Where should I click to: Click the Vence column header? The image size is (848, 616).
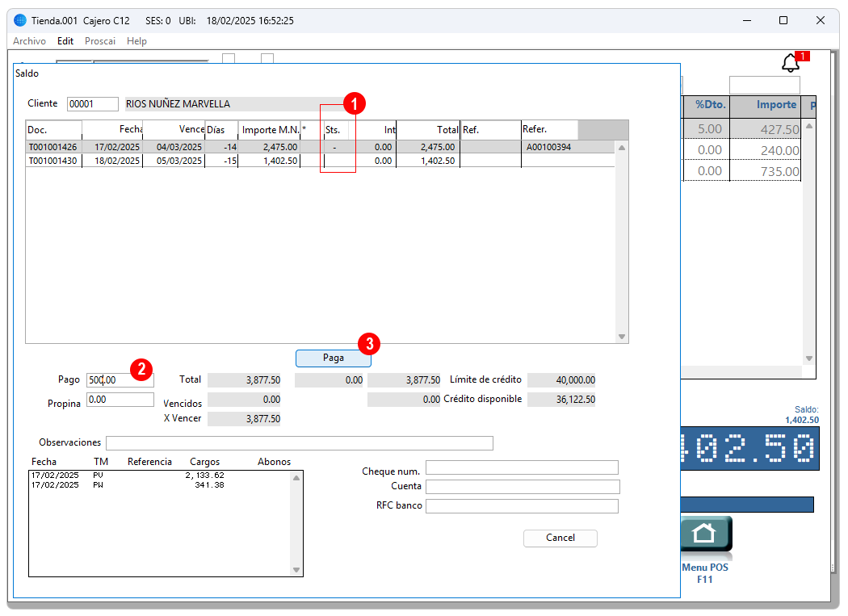point(174,130)
